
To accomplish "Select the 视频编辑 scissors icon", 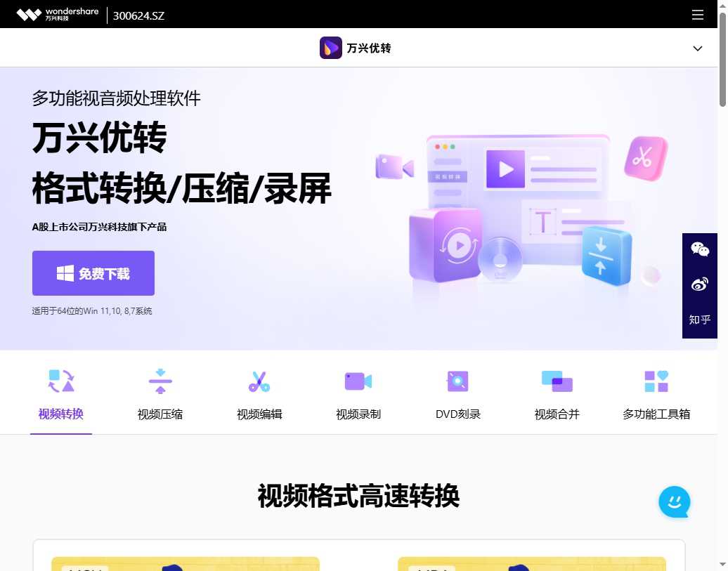I will 259,381.
